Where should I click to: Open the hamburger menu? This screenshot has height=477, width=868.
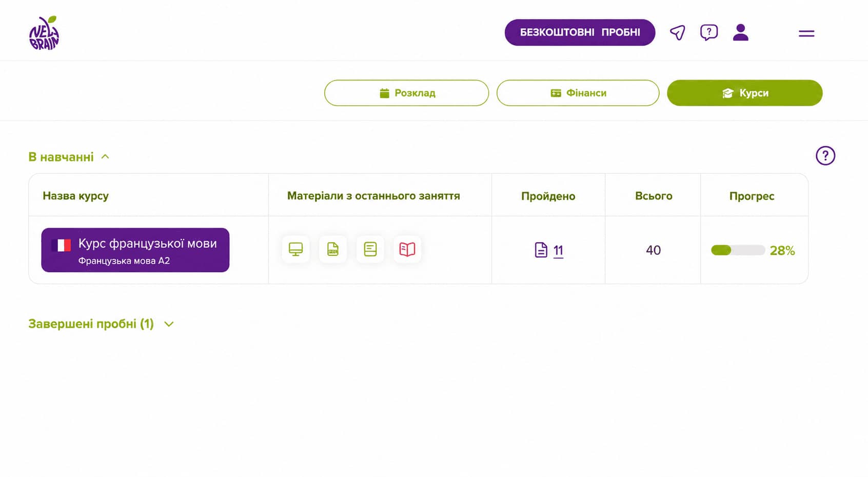click(806, 33)
